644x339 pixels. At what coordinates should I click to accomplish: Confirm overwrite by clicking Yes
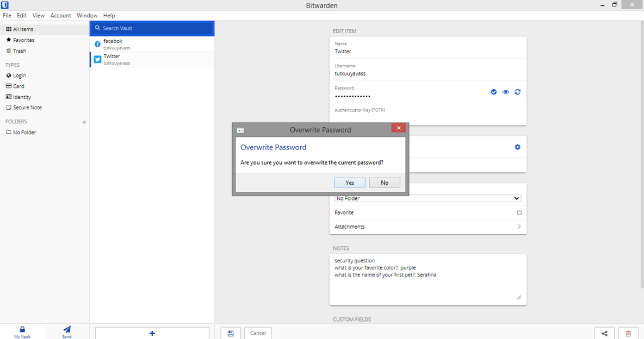coord(350,183)
